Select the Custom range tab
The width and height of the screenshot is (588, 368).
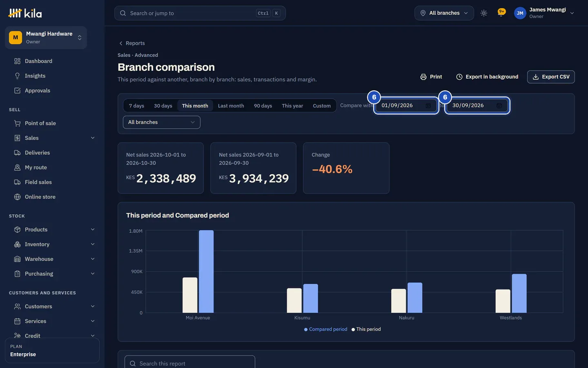pyautogui.click(x=322, y=105)
